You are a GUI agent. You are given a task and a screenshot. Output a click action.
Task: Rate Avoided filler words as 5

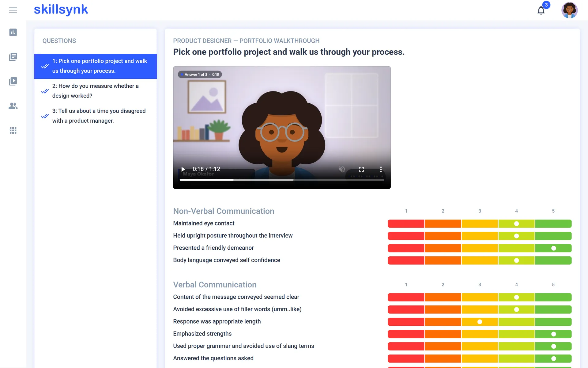click(553, 309)
